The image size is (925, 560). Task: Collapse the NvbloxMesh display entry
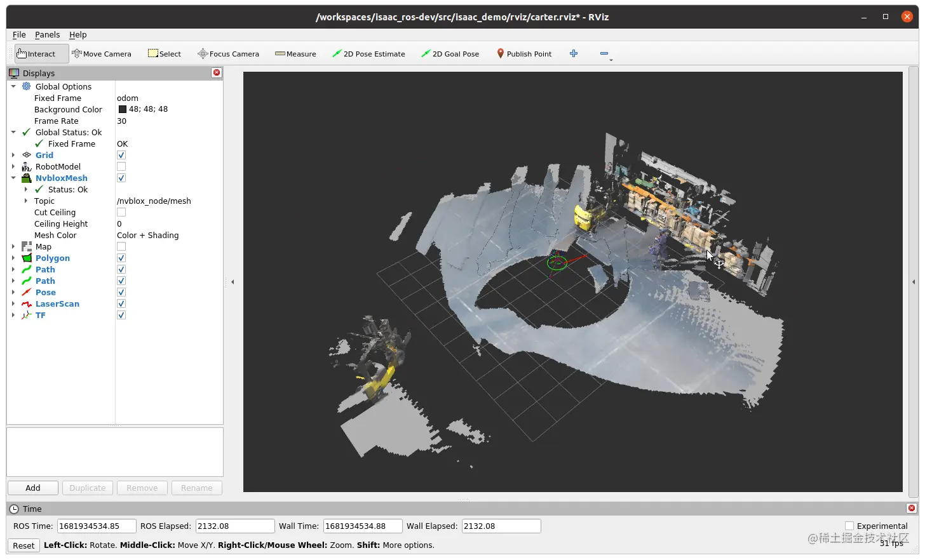(13, 178)
